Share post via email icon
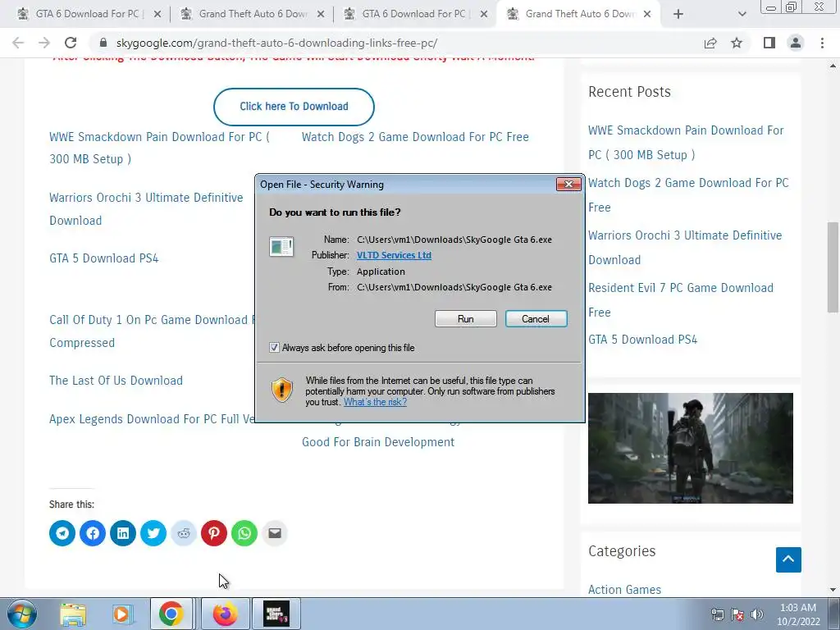The width and height of the screenshot is (840, 630). click(275, 533)
